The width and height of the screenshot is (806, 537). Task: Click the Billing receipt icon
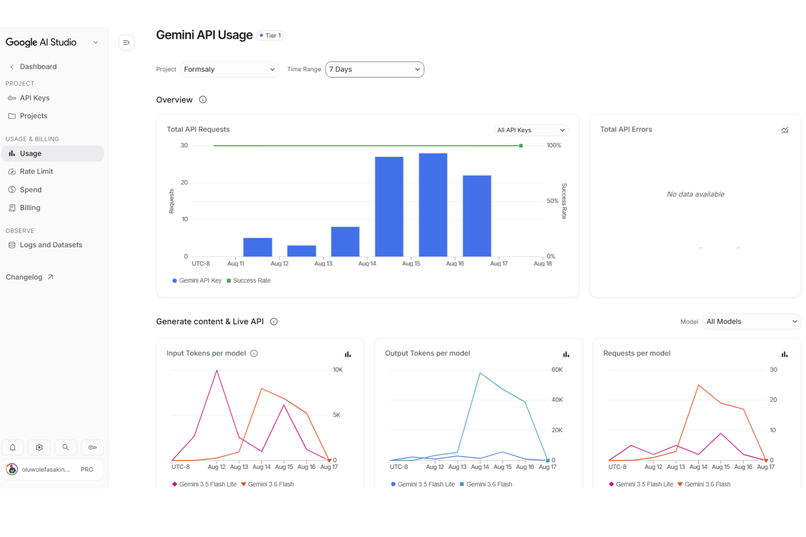[12, 208]
